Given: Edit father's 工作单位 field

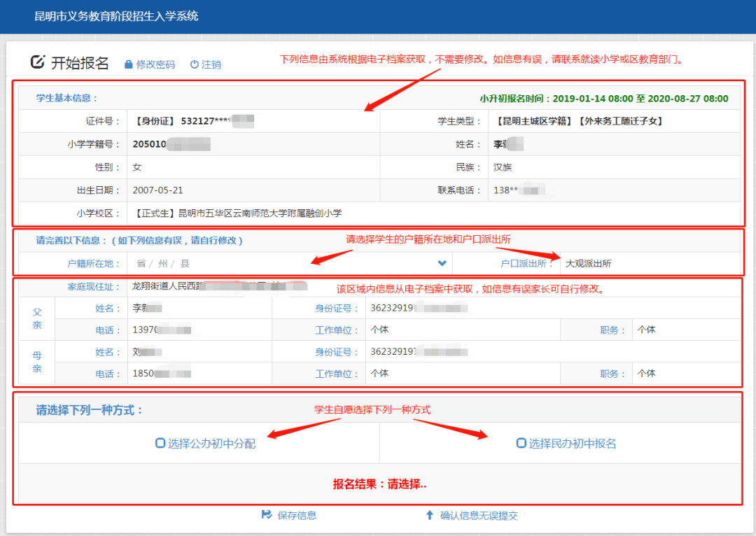Looking at the screenshot, I should [464, 330].
